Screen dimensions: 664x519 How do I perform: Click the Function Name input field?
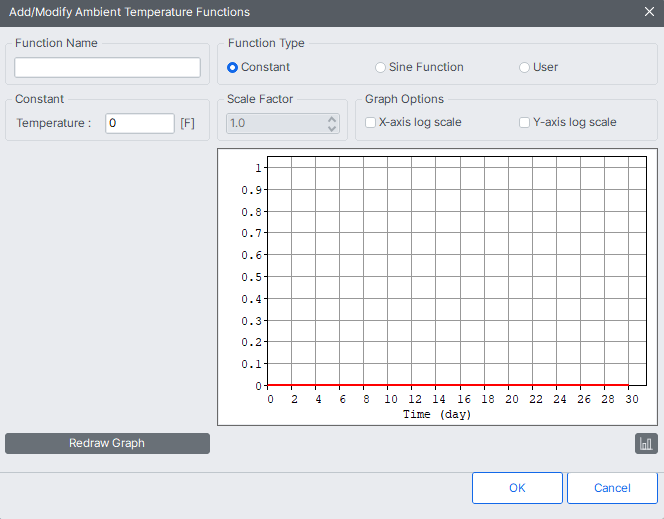tap(108, 67)
